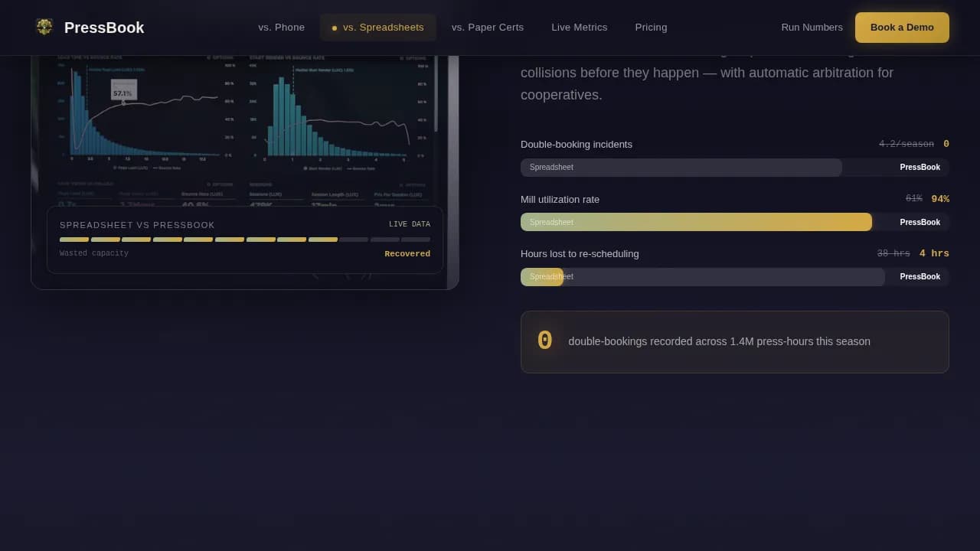Jump to Live Metrics

coord(580,28)
